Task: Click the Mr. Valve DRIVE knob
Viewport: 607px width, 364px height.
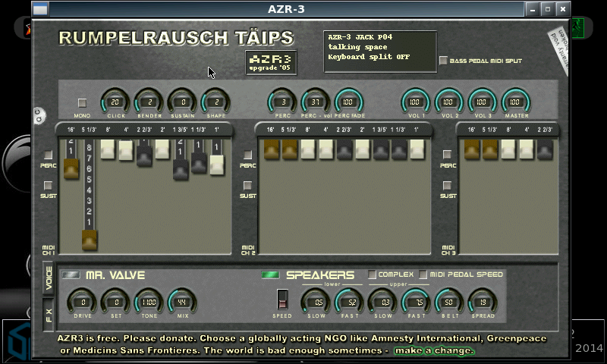Action: click(x=81, y=302)
